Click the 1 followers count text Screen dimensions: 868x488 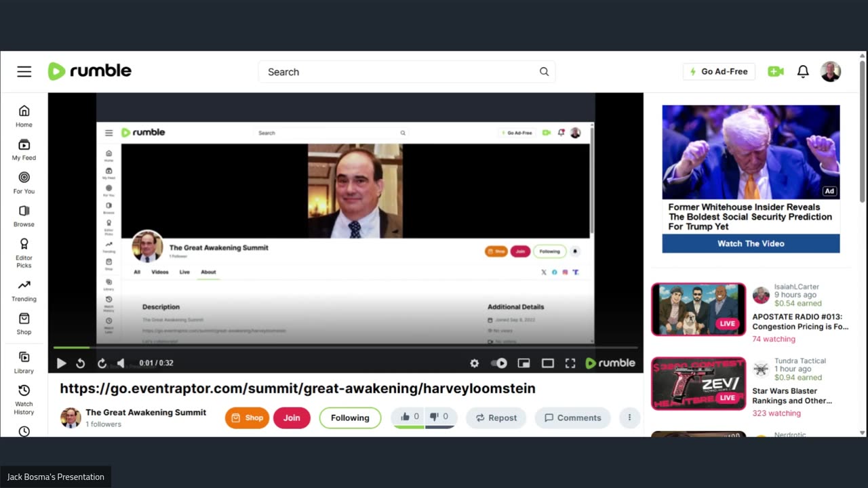point(103,424)
